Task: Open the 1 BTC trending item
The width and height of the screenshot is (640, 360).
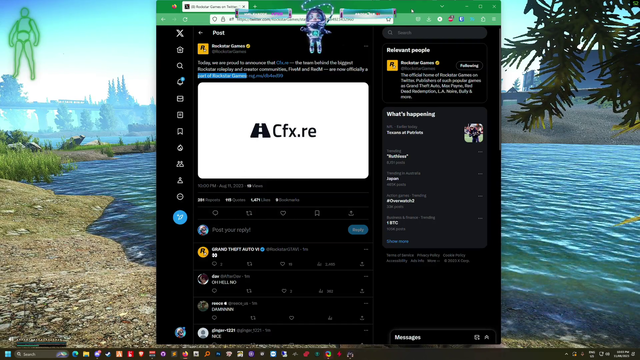Action: coord(434,223)
